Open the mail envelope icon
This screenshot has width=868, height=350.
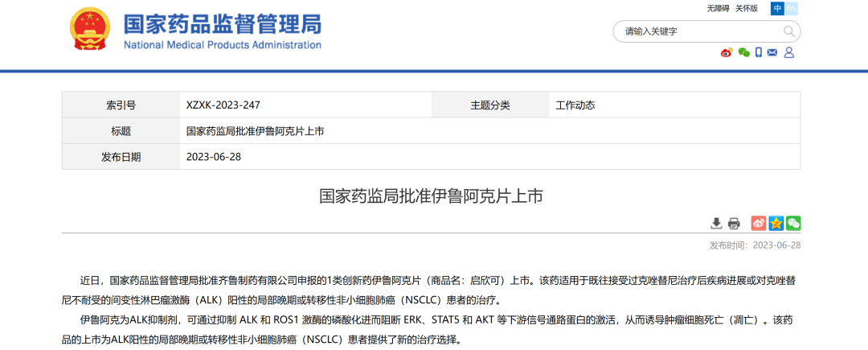click(772, 52)
